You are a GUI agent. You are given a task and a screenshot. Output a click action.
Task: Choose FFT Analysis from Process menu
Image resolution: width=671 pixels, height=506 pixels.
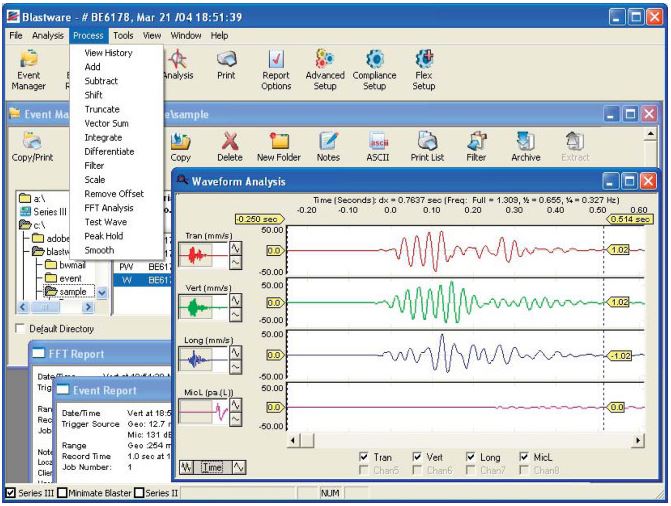coord(109,208)
